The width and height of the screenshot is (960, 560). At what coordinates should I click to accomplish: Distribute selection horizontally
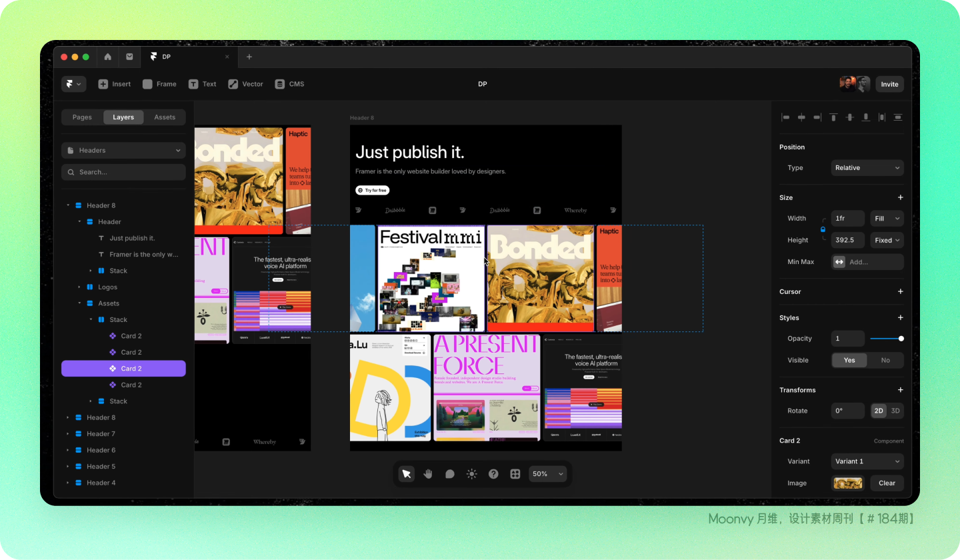882,117
